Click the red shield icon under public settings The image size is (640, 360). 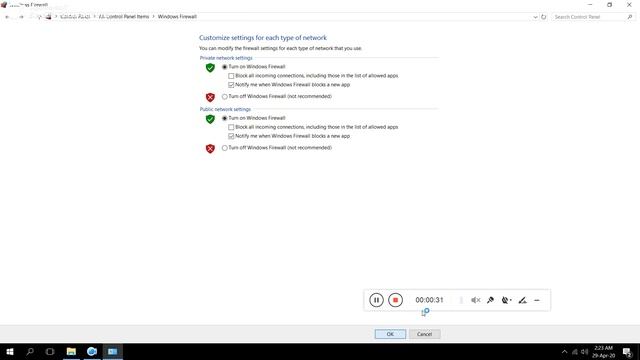point(210,149)
